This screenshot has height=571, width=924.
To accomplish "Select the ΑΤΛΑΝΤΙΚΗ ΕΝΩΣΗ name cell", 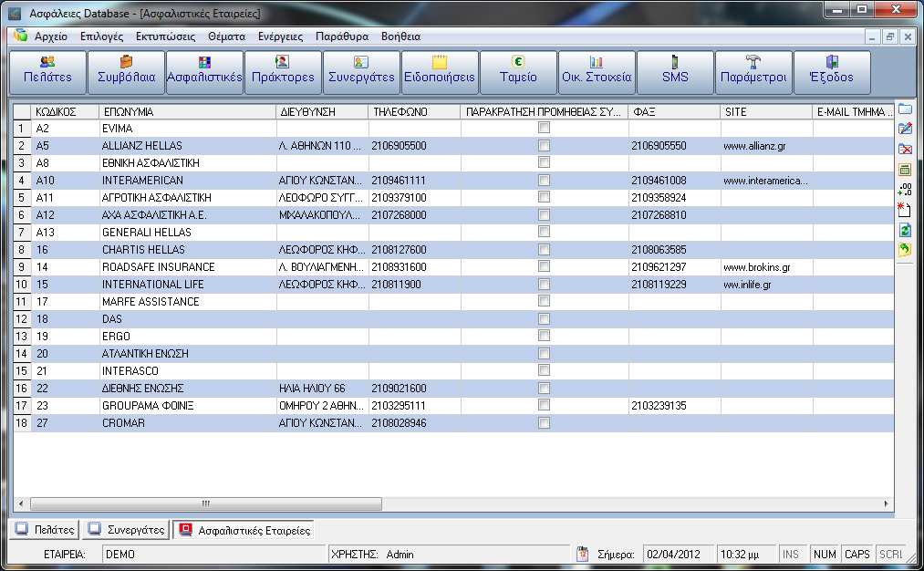I will click(x=187, y=354).
